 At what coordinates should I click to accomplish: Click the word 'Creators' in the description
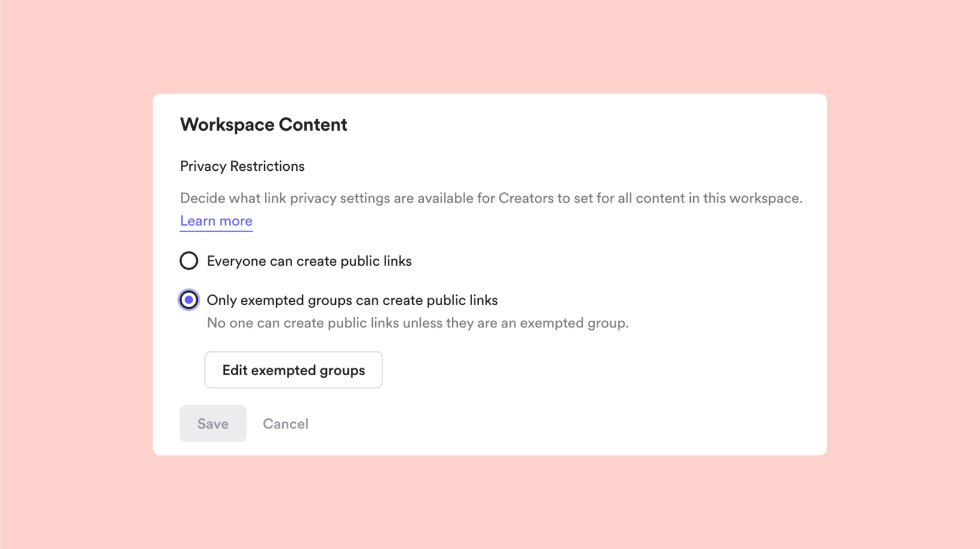(x=526, y=198)
